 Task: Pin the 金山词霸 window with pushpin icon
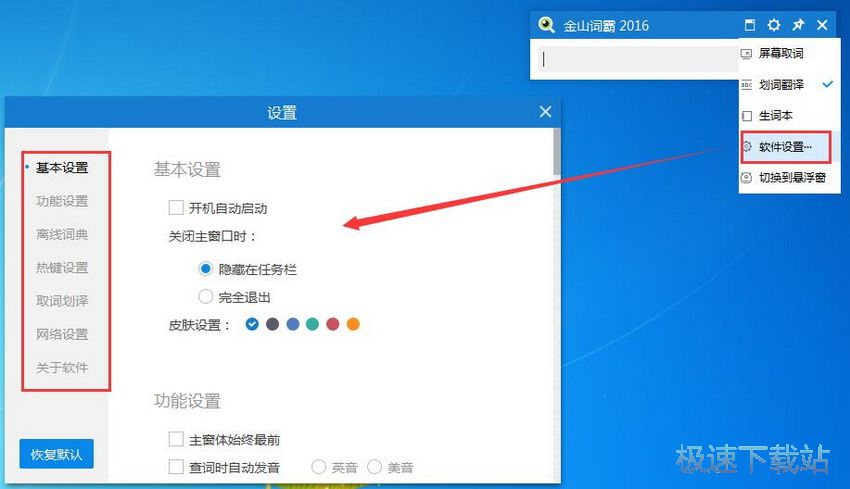(x=798, y=25)
